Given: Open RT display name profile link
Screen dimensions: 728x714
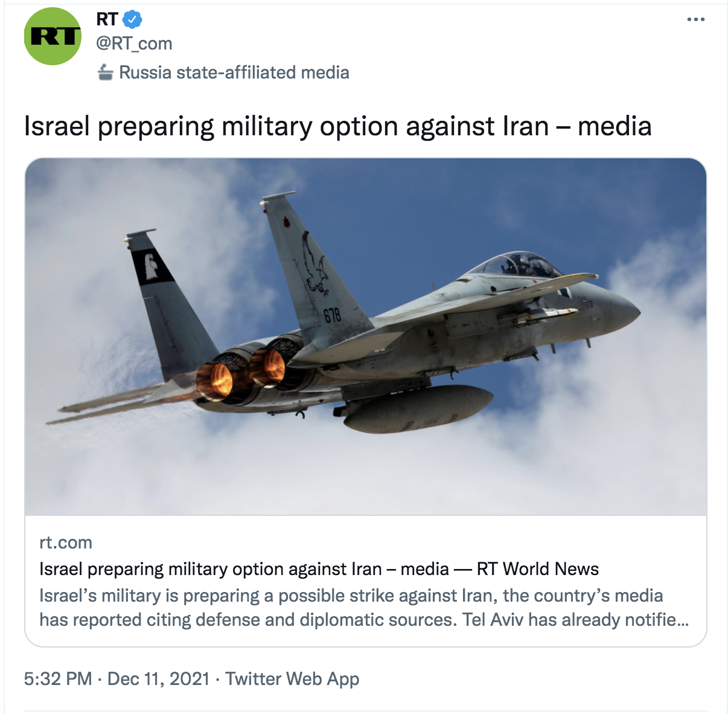Looking at the screenshot, I should coord(107,19).
